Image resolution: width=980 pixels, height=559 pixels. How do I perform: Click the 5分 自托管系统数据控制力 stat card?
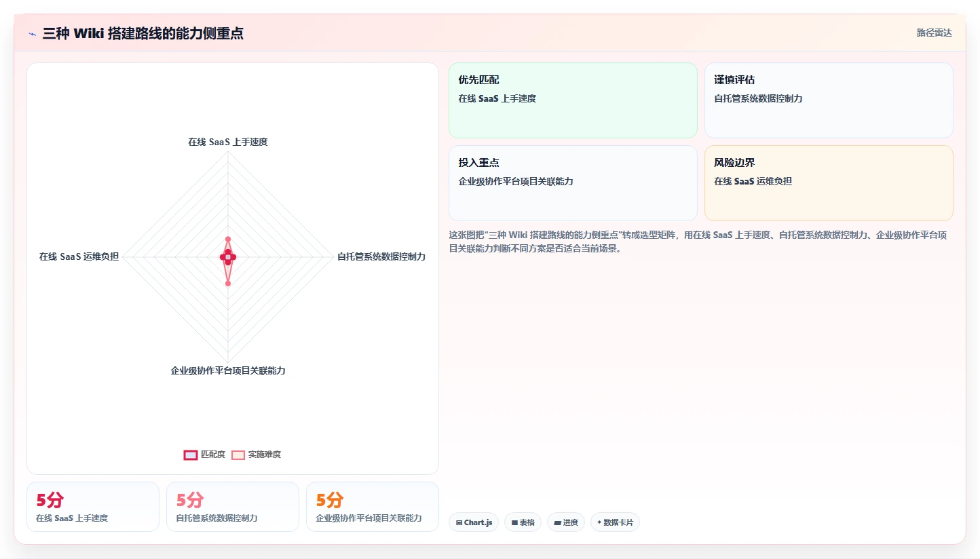coord(233,507)
